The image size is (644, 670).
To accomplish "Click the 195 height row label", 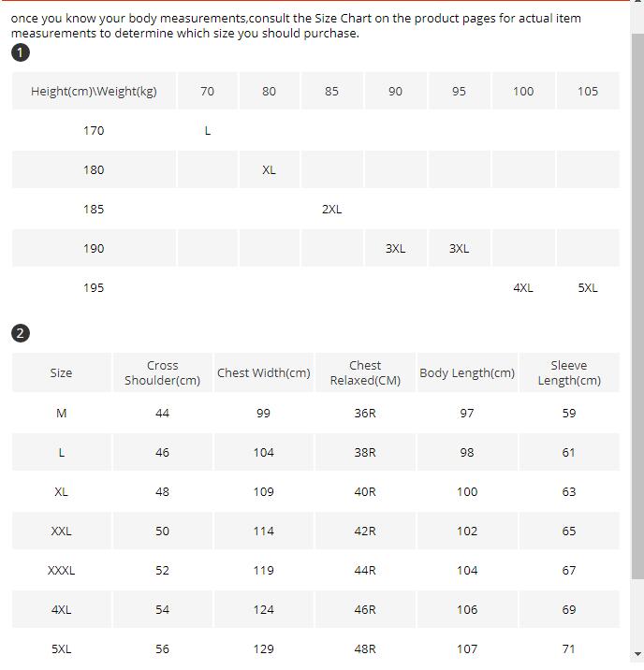I will tap(94, 287).
